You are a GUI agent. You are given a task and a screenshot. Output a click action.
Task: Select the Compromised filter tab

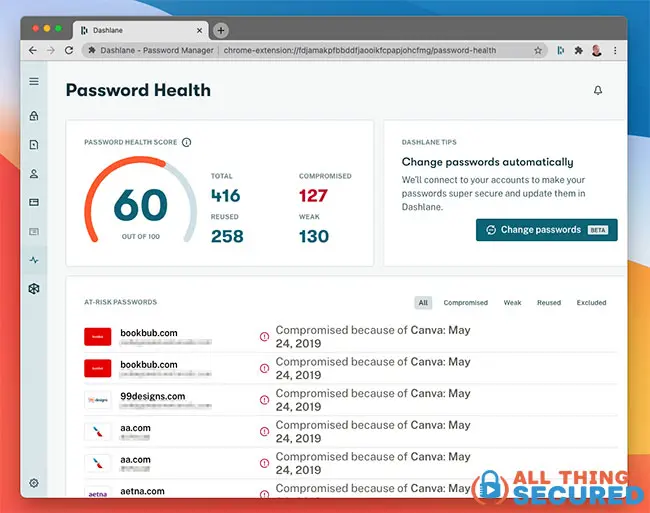466,302
